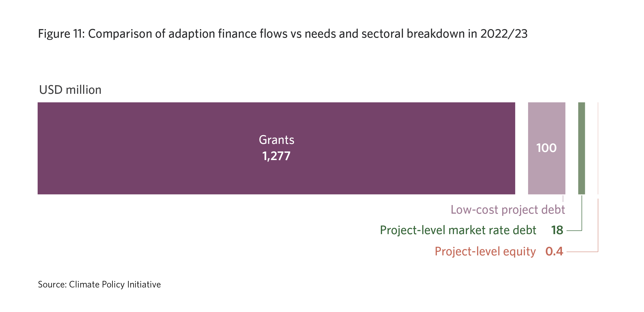Click the 1,277 value in the bar
This screenshot has width=644, height=312.
tap(276, 156)
